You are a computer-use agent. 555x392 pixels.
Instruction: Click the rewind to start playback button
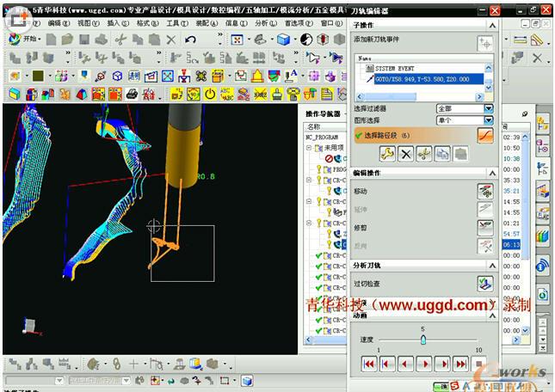(369, 364)
